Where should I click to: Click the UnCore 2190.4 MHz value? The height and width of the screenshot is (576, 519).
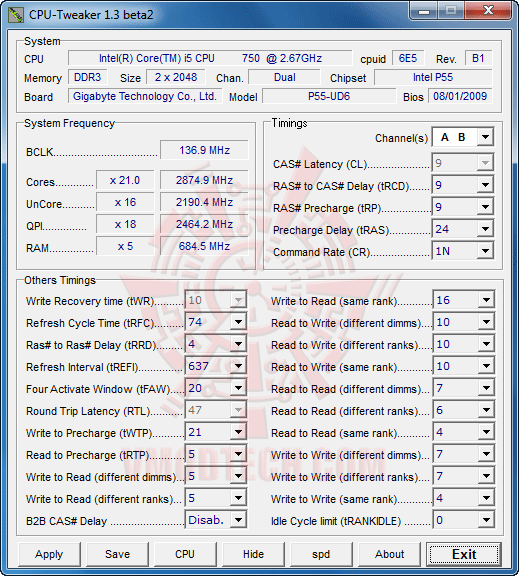tap(204, 202)
